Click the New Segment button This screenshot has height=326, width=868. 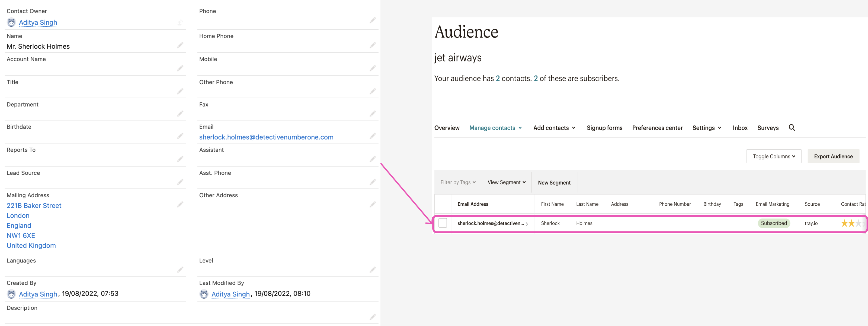(554, 183)
